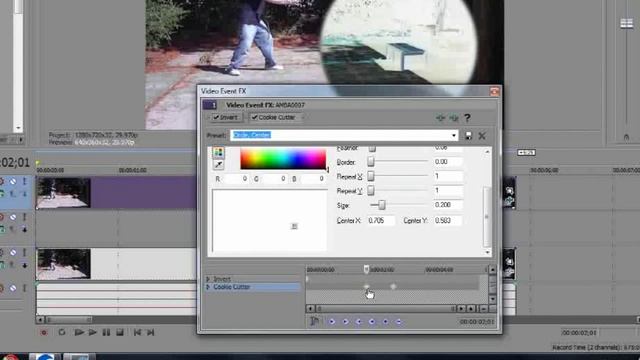Click the Windows Start orb on the taskbar
The height and width of the screenshot is (360, 640).
[x=10, y=357]
